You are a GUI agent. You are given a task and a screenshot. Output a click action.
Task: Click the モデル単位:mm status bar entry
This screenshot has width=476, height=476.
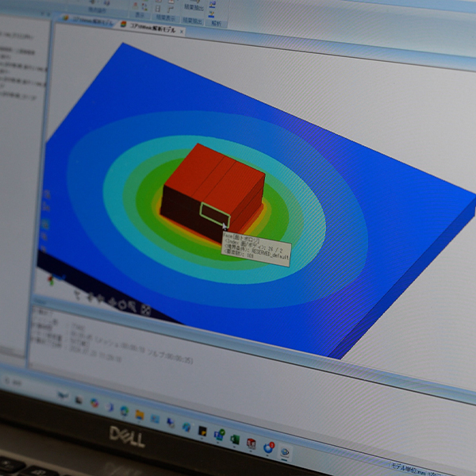click(x=410, y=469)
